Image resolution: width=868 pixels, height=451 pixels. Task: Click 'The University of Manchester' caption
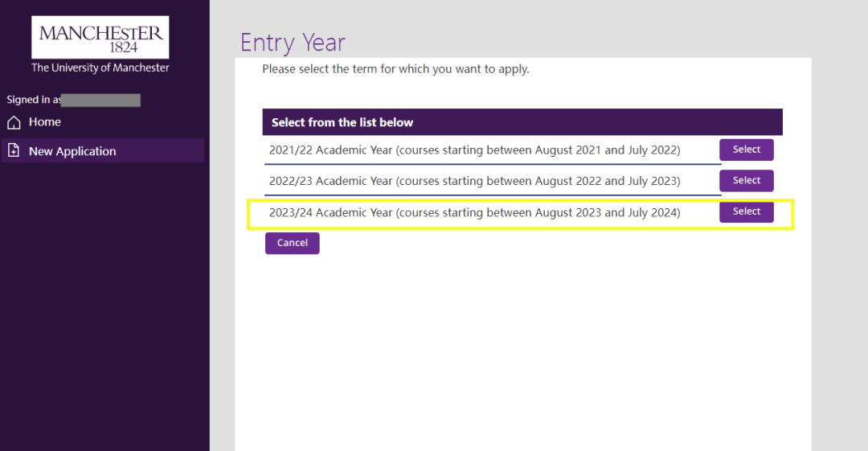(100, 68)
